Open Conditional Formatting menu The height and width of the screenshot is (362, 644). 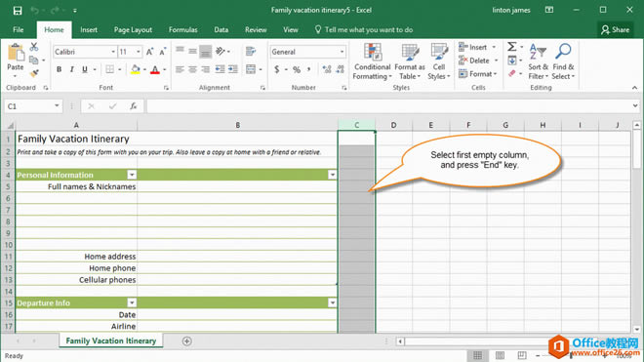pos(372,61)
